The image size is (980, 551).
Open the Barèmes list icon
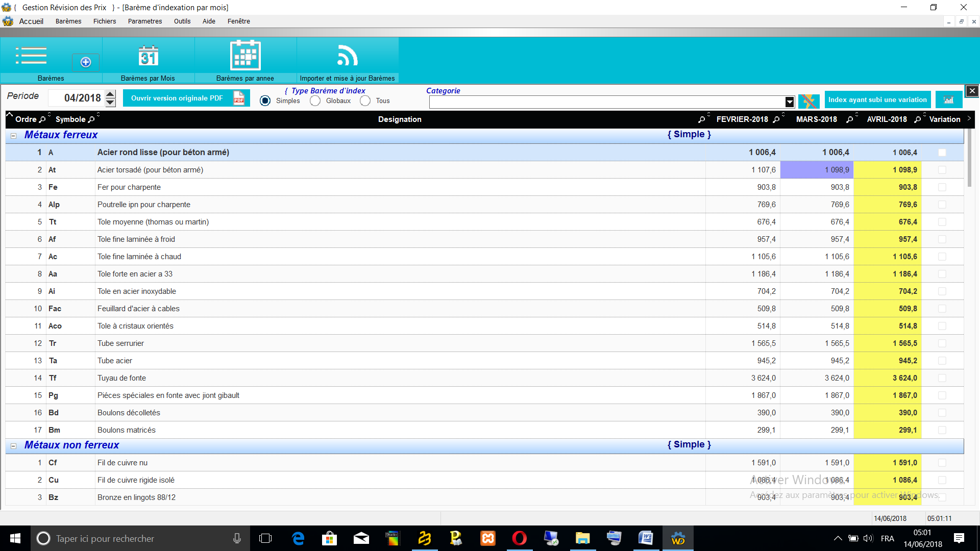31,56
